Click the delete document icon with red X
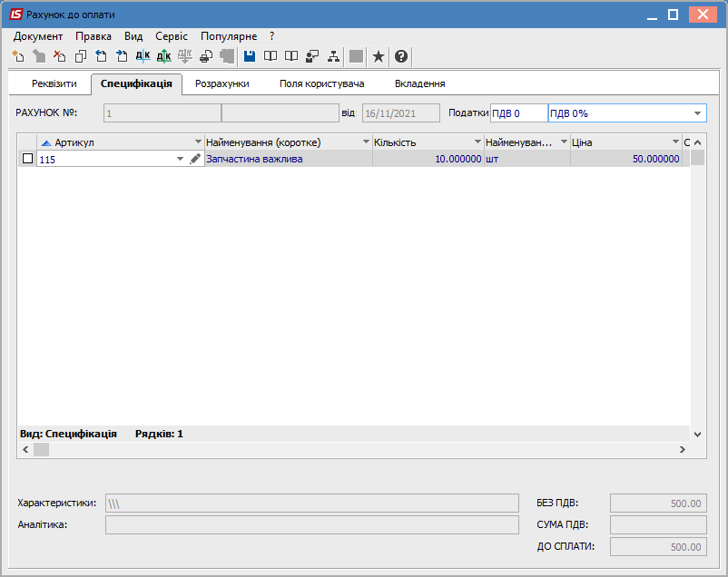Screen dimensions: 728x577 point(59,56)
